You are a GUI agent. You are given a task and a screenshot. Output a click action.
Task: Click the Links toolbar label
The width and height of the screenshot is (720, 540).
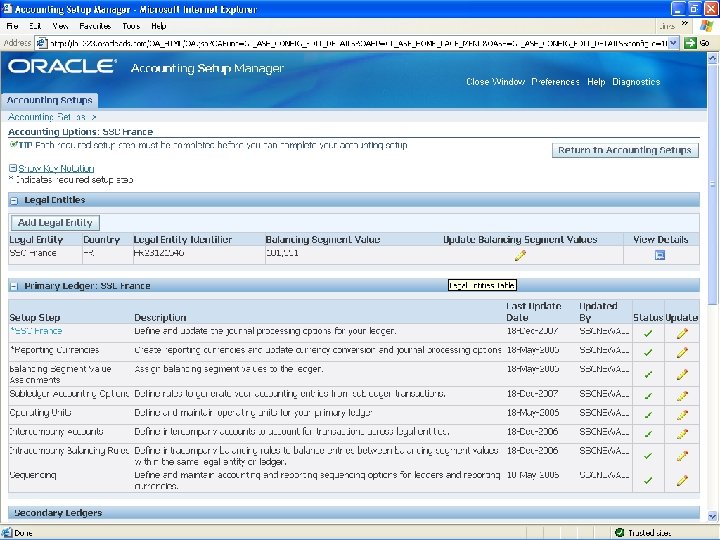pyautogui.click(x=667, y=26)
